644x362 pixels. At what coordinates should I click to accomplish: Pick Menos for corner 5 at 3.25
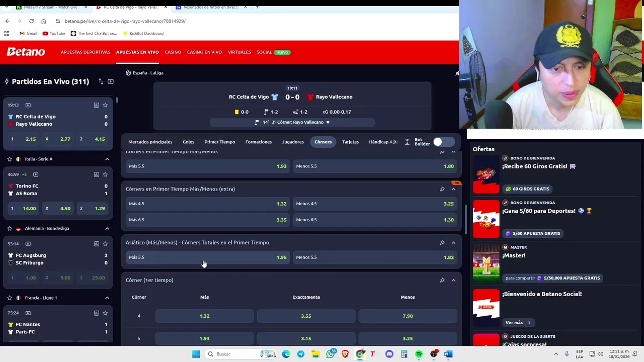408,338
